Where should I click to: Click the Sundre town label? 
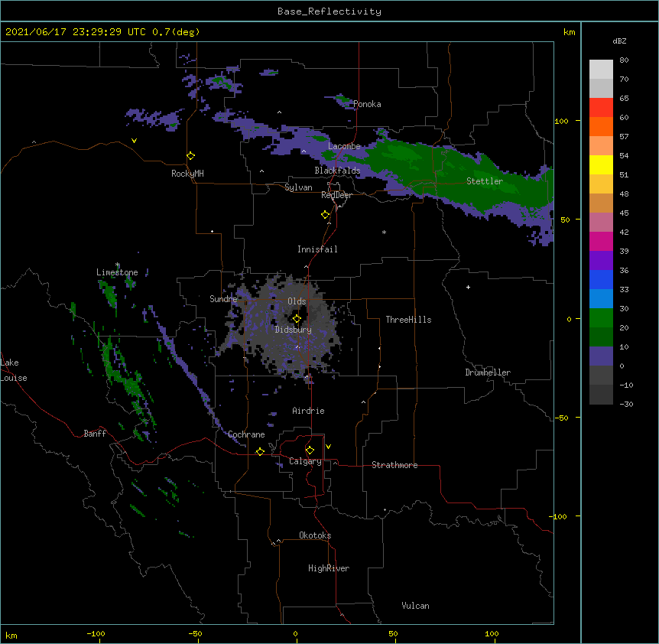click(x=223, y=299)
